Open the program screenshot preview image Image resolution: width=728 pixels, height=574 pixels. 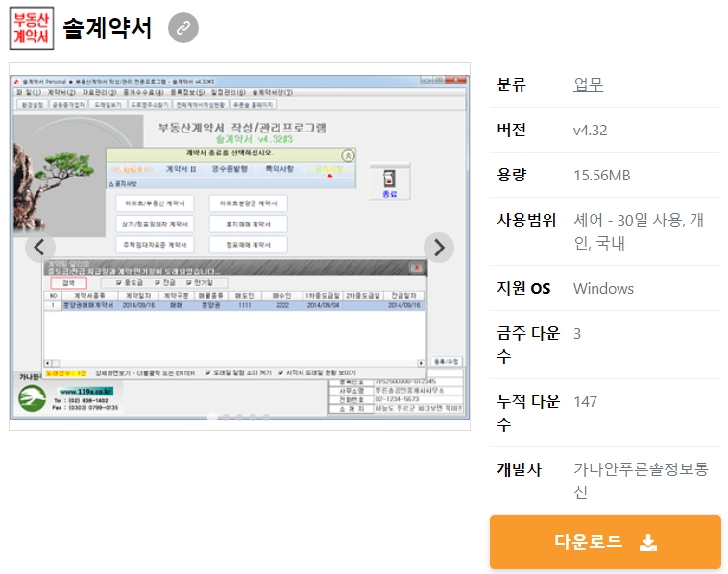(x=239, y=247)
